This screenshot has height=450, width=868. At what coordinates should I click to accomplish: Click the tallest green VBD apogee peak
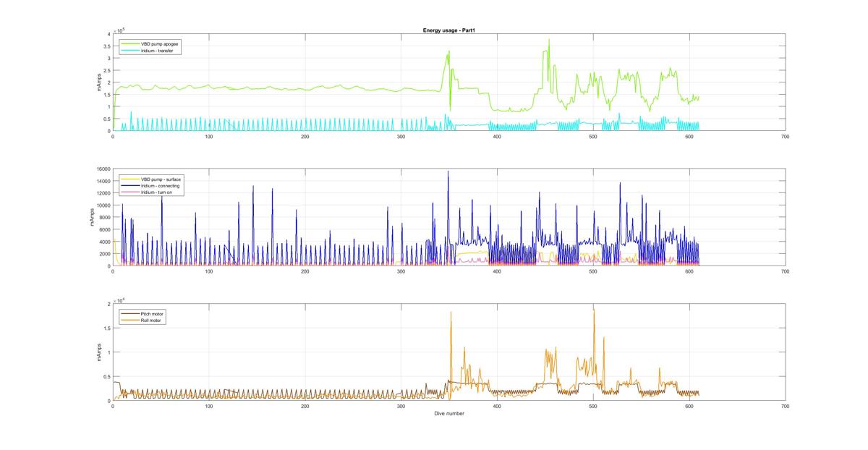[x=549, y=40]
